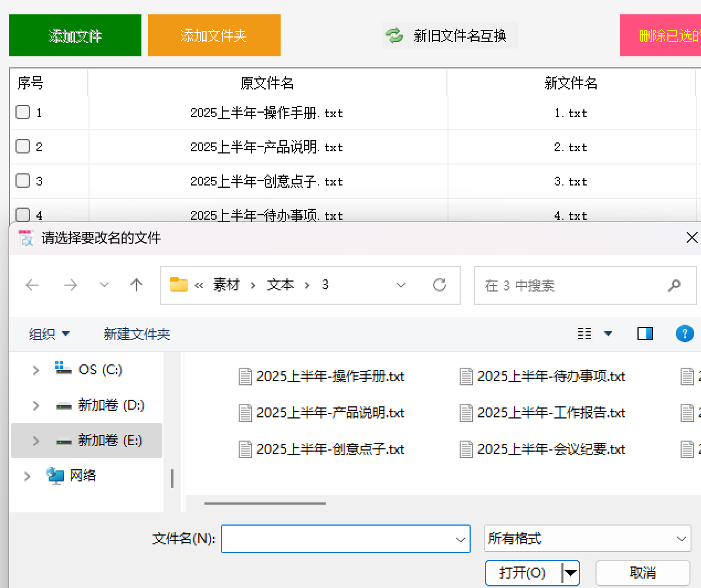Check the checkbox for row 1

coord(22,112)
